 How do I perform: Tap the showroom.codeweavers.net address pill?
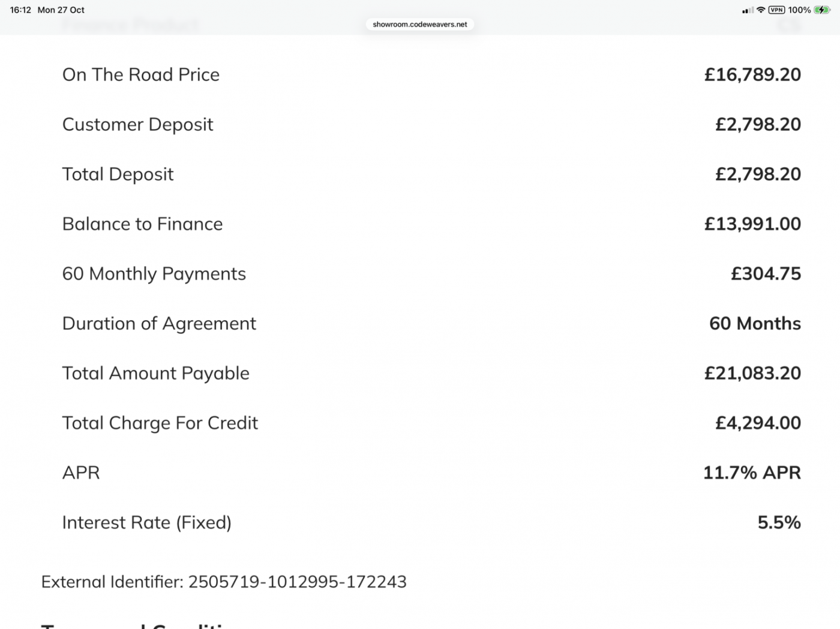(419, 25)
